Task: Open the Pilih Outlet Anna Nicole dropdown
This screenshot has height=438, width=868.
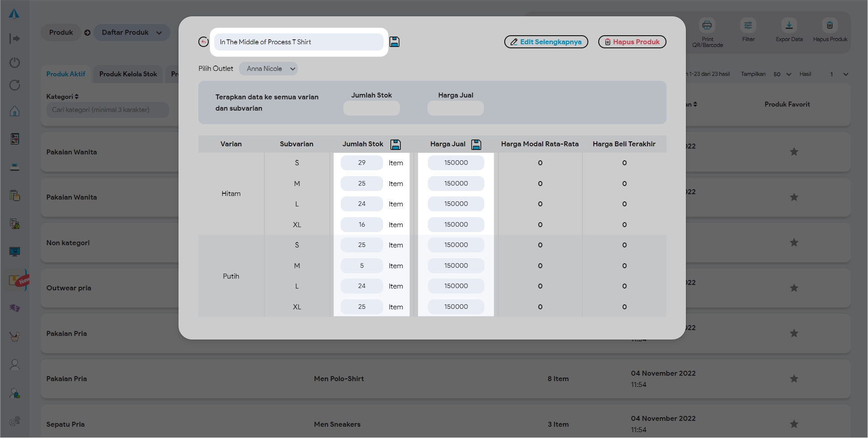Action: [x=268, y=69]
